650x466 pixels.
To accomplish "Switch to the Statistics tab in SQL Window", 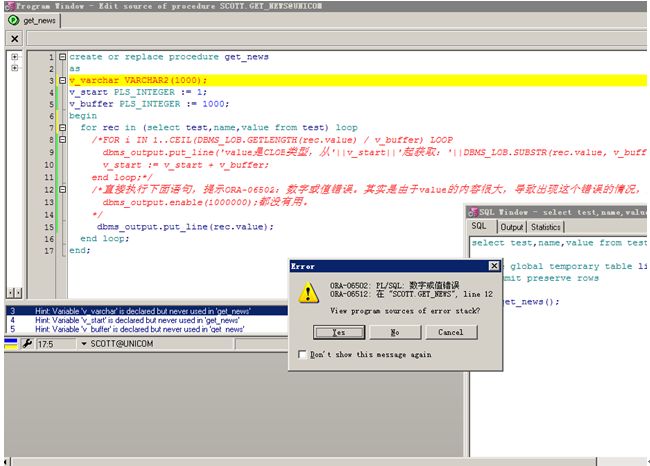I will point(546,227).
